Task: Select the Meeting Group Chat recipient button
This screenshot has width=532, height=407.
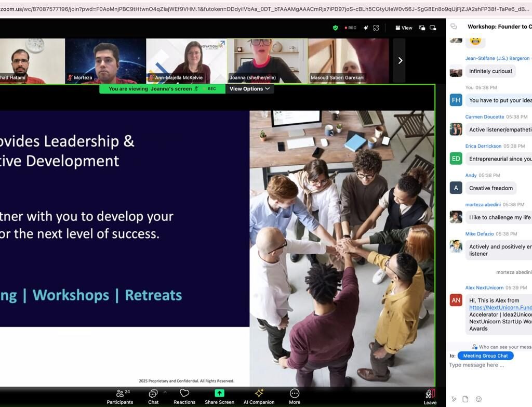Action: (485, 356)
